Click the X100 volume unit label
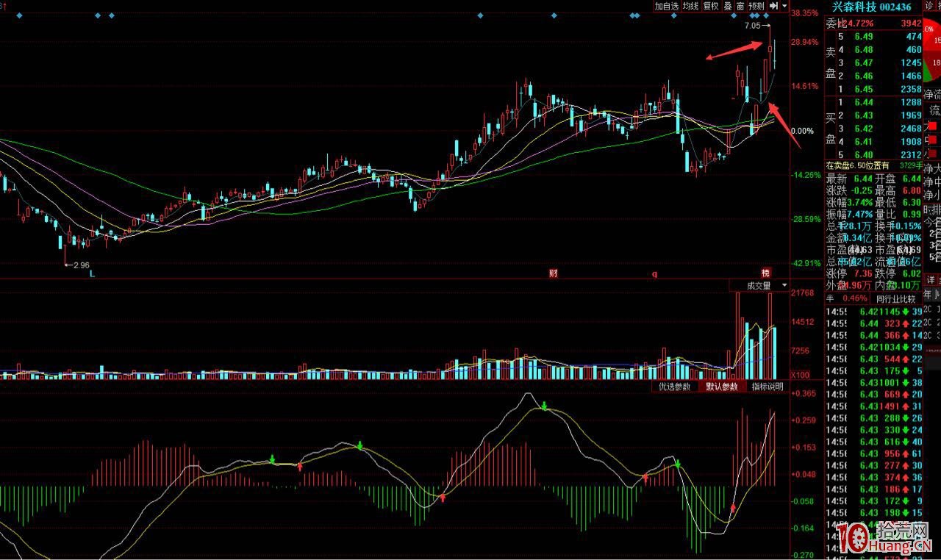The image size is (941, 560). [801, 376]
